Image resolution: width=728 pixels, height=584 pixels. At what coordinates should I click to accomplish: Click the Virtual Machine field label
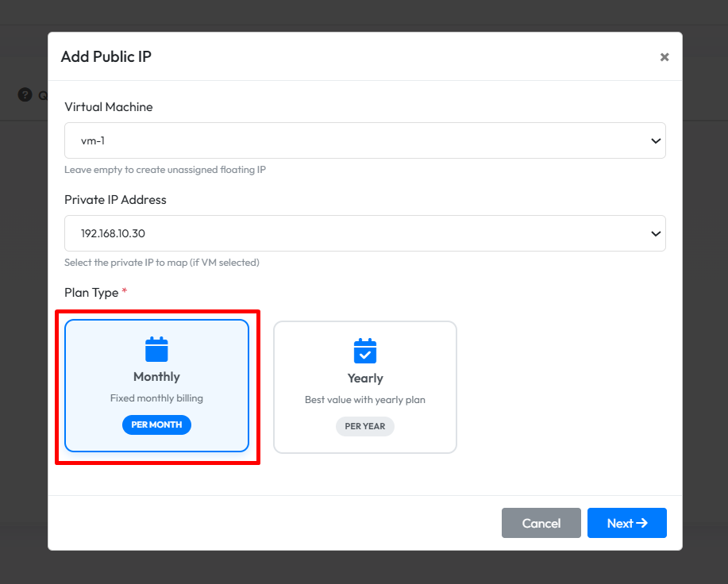pos(108,107)
